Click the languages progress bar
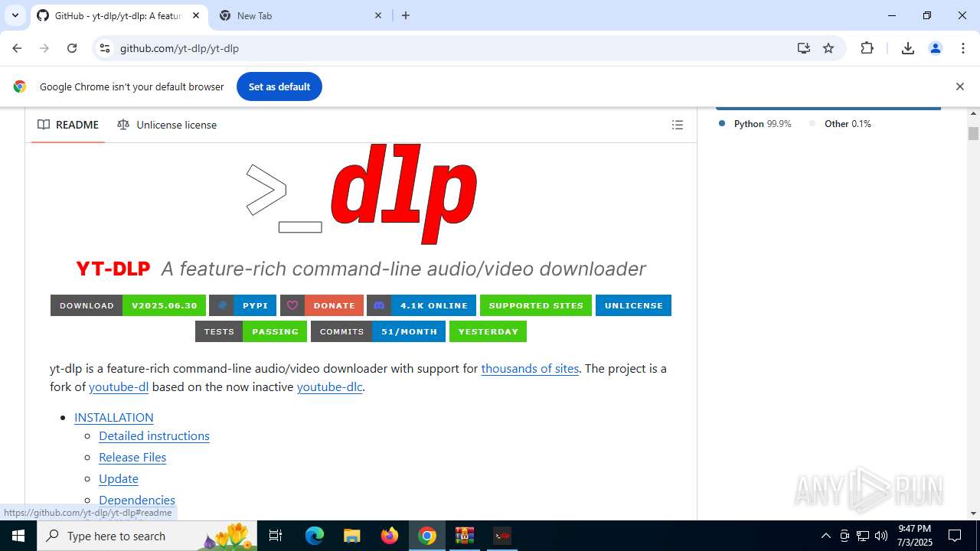This screenshot has height=551, width=980. (x=828, y=109)
